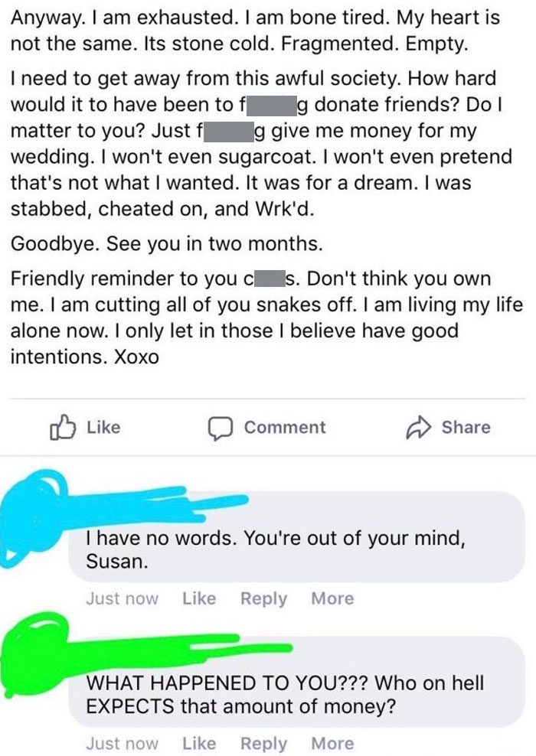The image size is (536, 756).
Task: Select the 'I have no words' comment bubble
Action: [296, 536]
